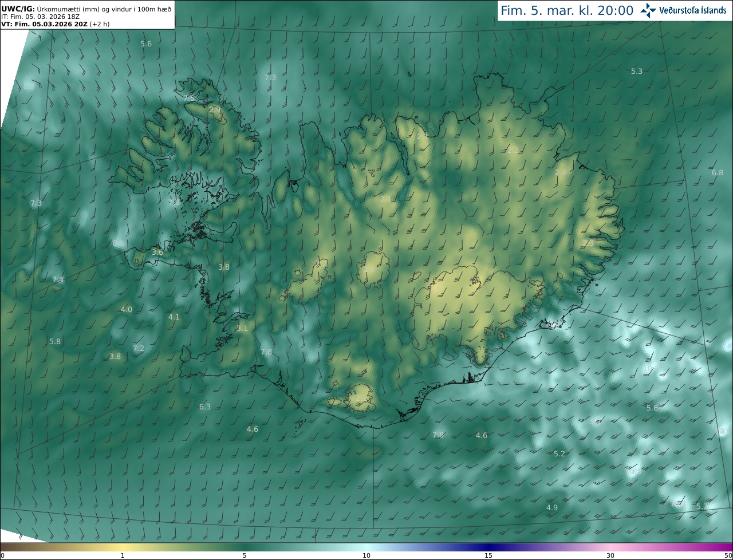
Task: Click the 4.9 value on the map
Action: (552, 507)
